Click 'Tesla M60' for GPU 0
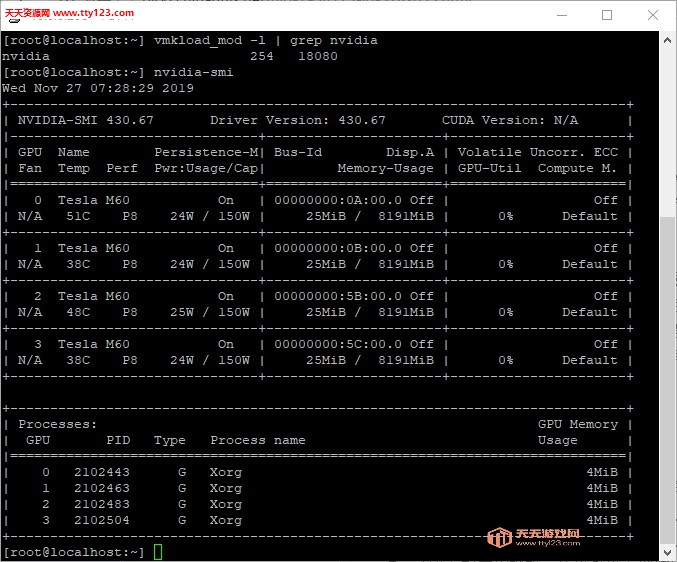This screenshot has width=677, height=562. pos(94,200)
